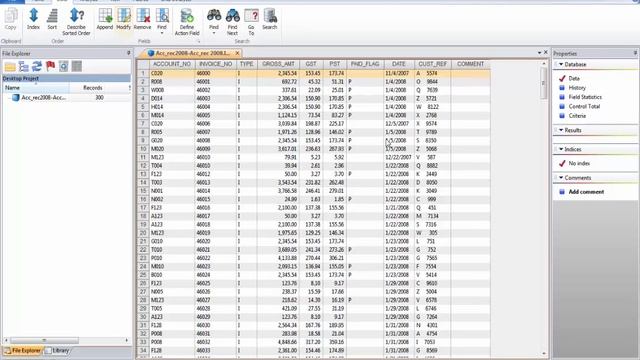
Task: Click the horizontal scrollbar in File Explorer
Action: [x=44, y=340]
